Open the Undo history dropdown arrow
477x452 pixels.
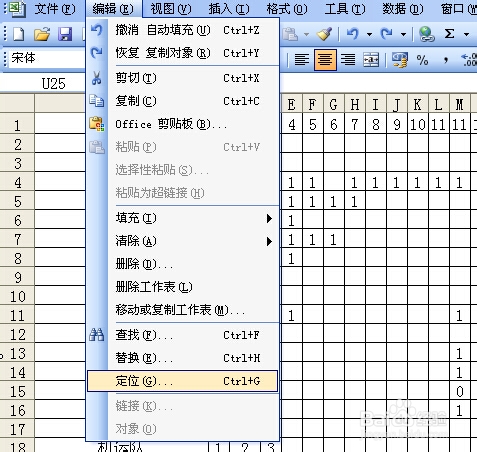coord(369,34)
